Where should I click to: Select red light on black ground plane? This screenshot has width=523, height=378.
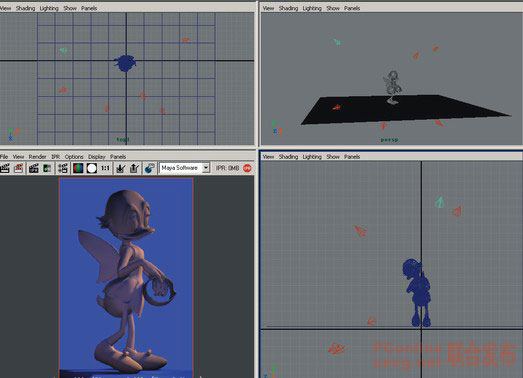click(337, 107)
